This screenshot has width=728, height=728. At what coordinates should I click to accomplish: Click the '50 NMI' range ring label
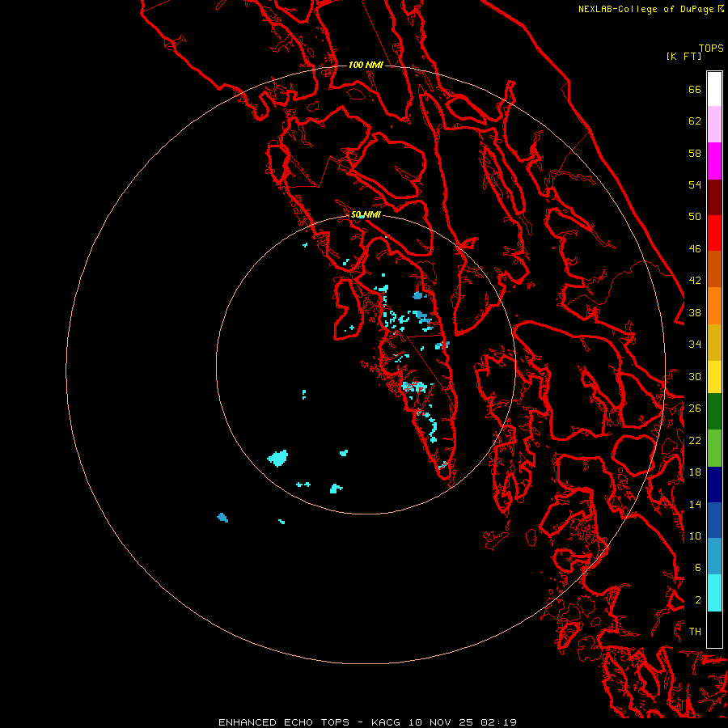click(366, 214)
